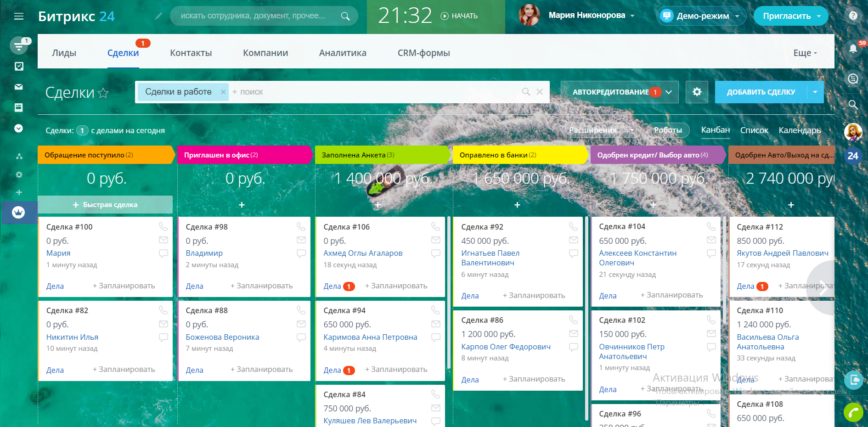The image size is (868, 427).
Task: Select the 'Приглашен в офис' stage header
Action: point(245,155)
